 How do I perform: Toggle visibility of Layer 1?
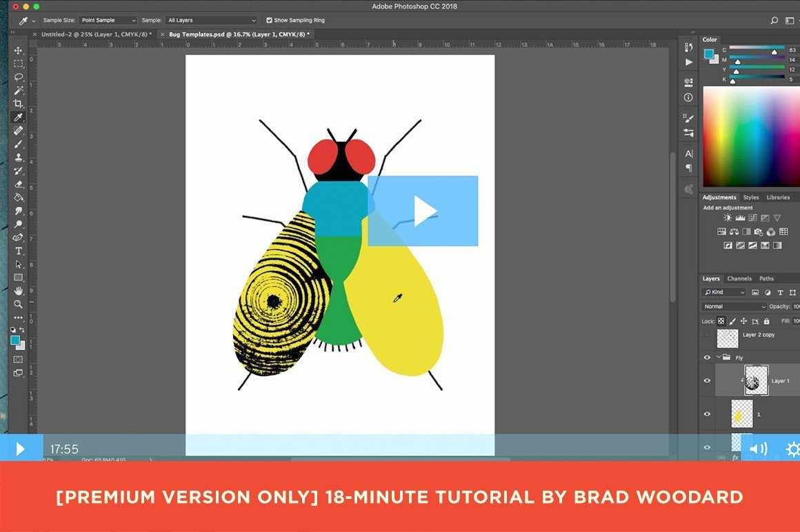(707, 380)
